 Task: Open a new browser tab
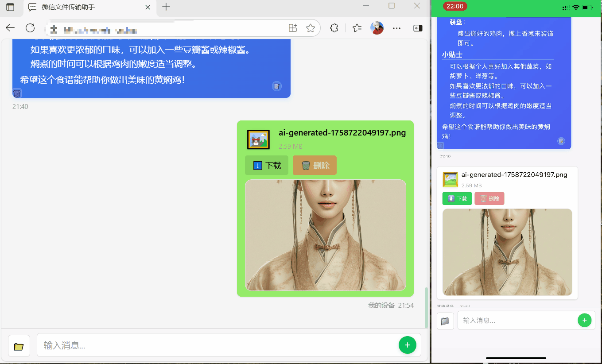[x=166, y=7]
